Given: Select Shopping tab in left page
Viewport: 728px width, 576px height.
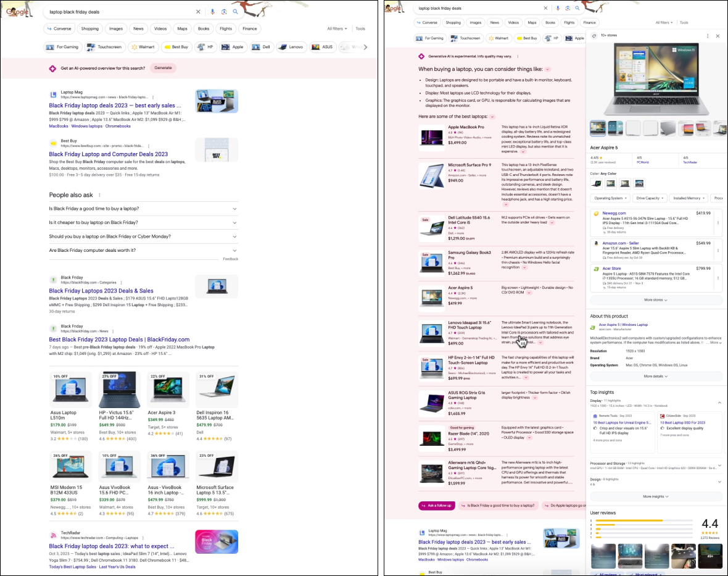Looking at the screenshot, I should [x=90, y=29].
